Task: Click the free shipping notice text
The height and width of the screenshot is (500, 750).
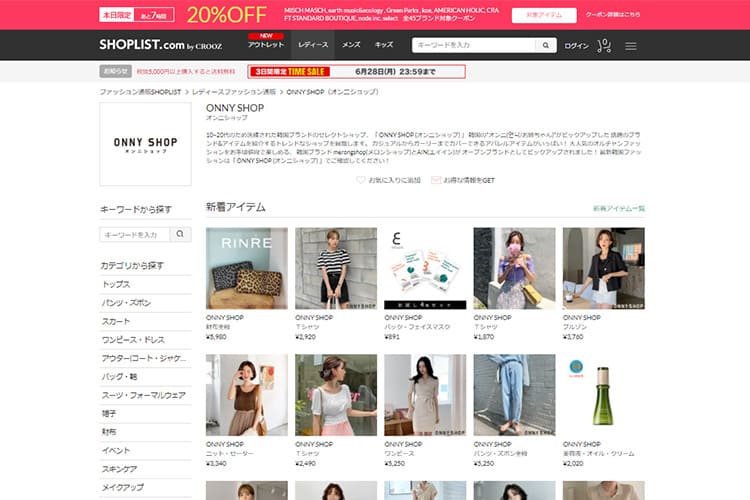Action: point(186,71)
